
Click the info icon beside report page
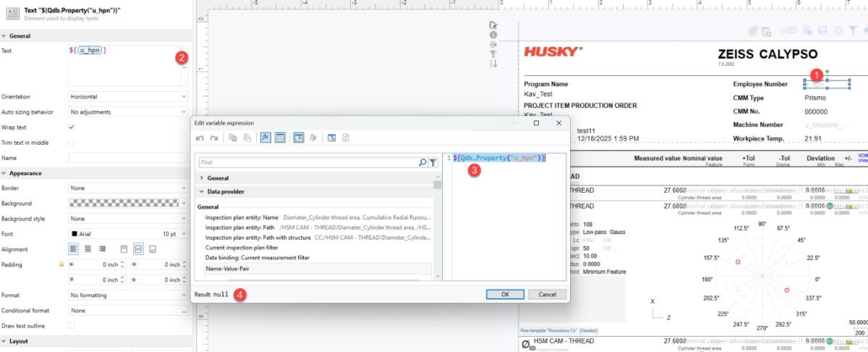click(x=493, y=34)
